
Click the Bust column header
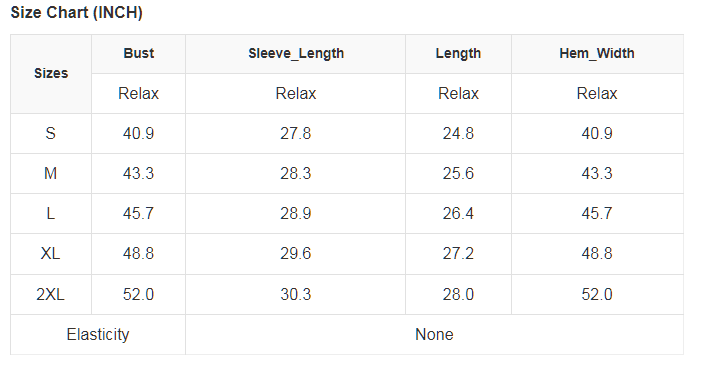click(x=138, y=54)
